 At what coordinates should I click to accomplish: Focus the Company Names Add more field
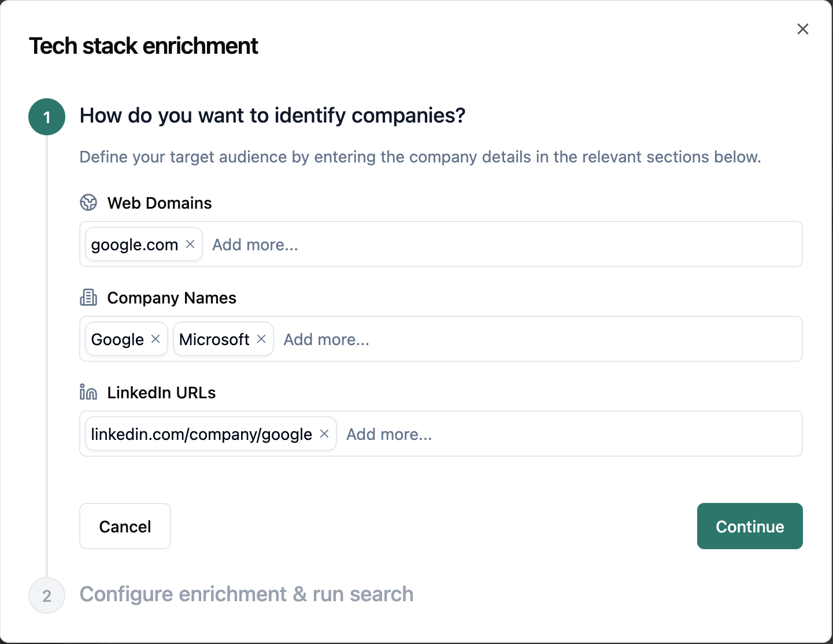(538, 339)
